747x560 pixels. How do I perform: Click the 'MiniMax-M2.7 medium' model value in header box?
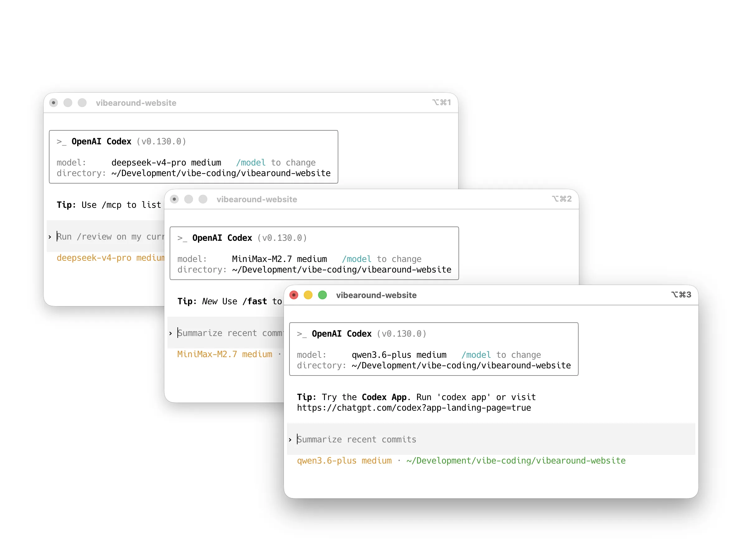279,259
